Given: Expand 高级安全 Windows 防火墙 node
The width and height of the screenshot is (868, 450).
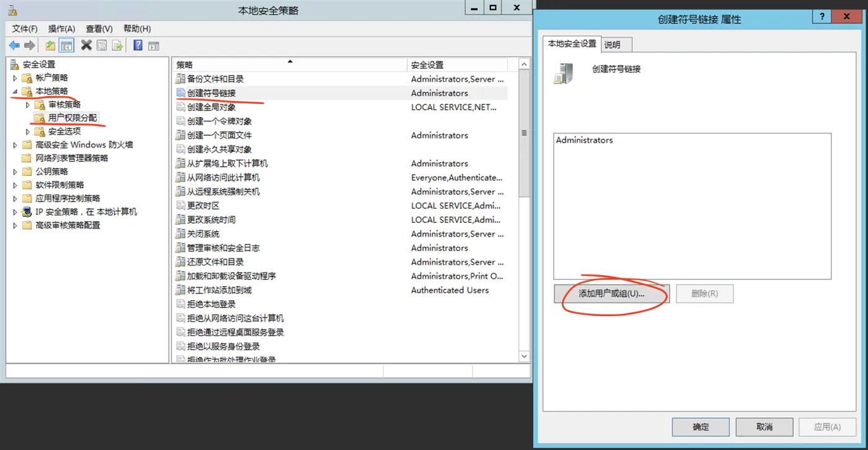Looking at the screenshot, I should pyautogui.click(x=15, y=145).
